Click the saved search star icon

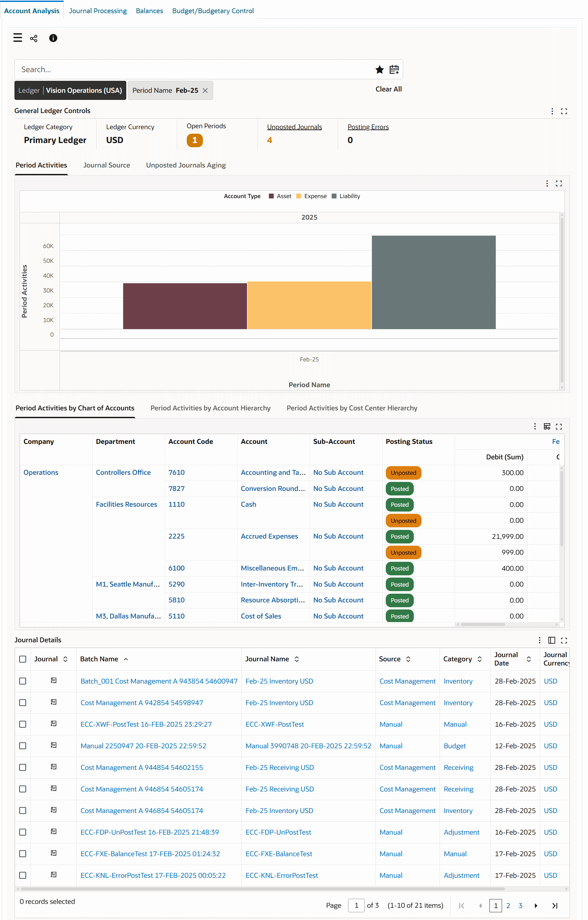pyautogui.click(x=379, y=69)
